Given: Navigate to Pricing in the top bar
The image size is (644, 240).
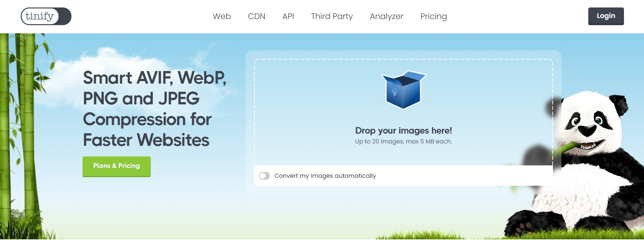Looking at the screenshot, I should [433, 16].
